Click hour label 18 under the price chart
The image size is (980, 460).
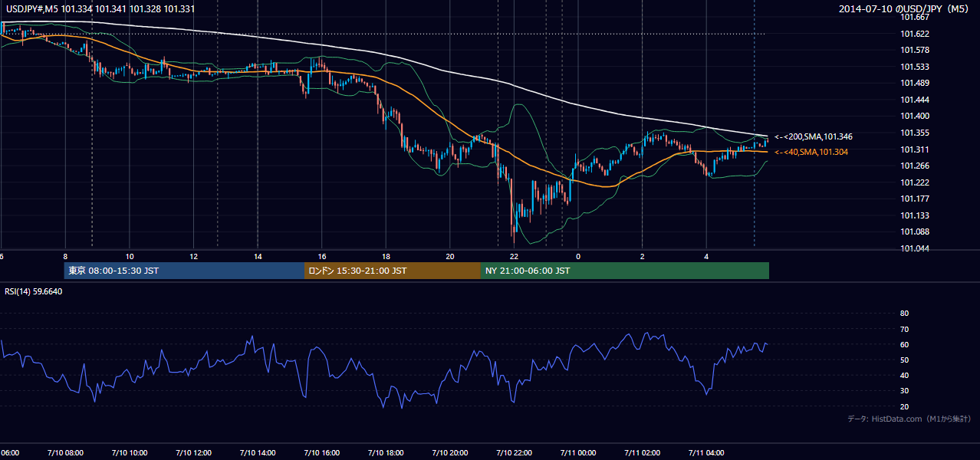[386, 256]
